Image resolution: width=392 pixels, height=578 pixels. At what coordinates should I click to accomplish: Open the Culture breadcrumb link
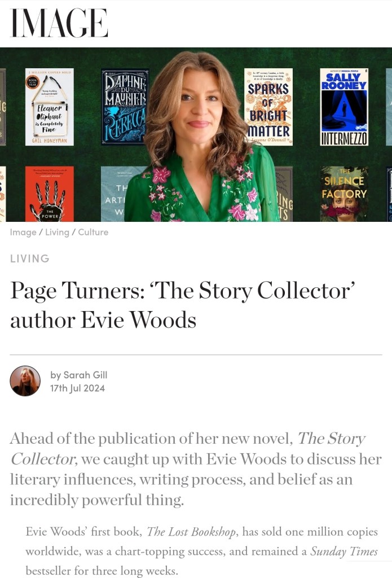click(93, 232)
